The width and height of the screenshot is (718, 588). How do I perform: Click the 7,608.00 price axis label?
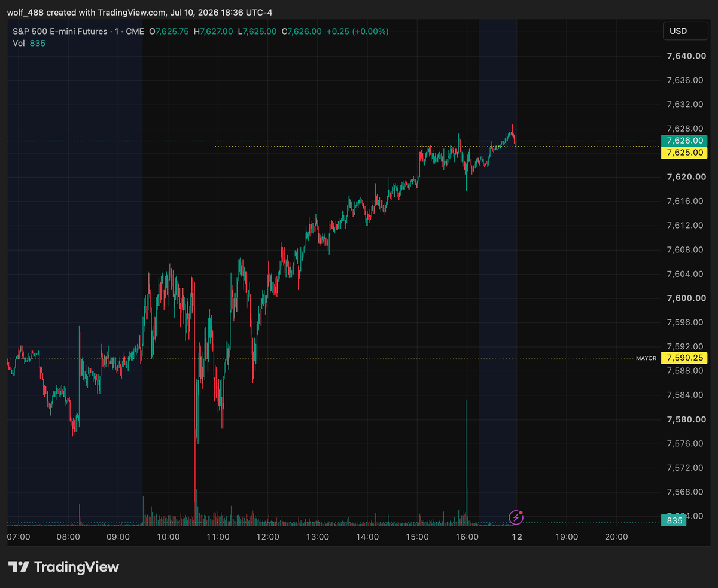pyautogui.click(x=684, y=249)
